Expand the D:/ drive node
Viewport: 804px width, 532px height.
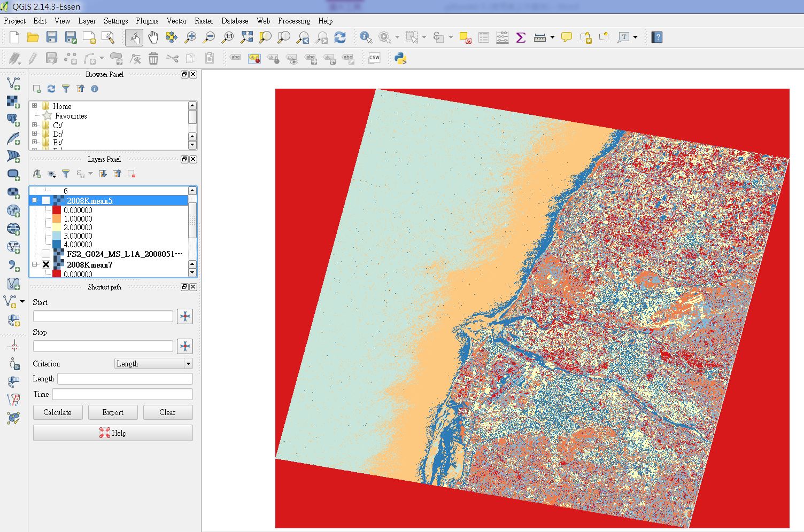[35, 134]
